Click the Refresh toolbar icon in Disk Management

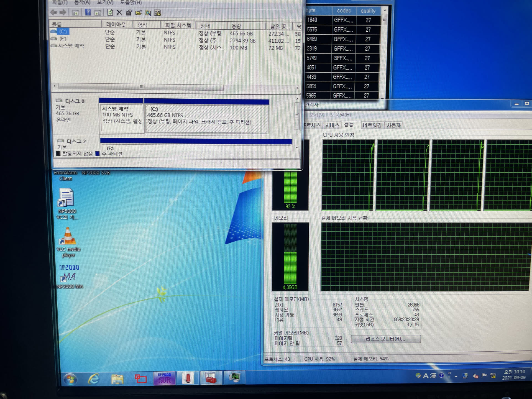(x=110, y=12)
